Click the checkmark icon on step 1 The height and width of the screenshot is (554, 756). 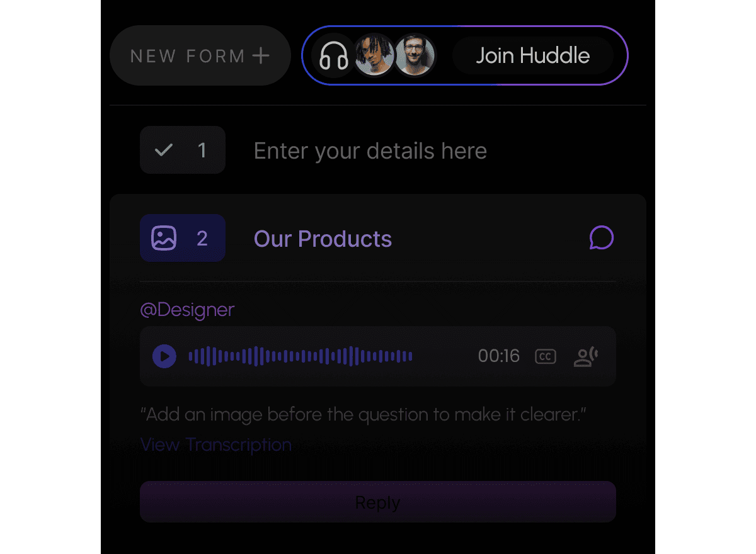point(164,150)
